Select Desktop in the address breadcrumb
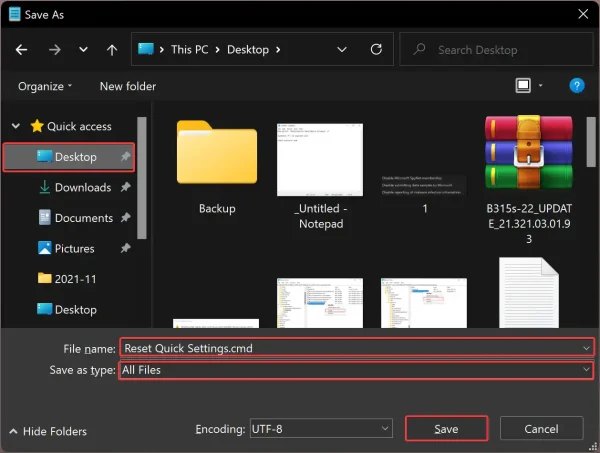 coord(248,50)
